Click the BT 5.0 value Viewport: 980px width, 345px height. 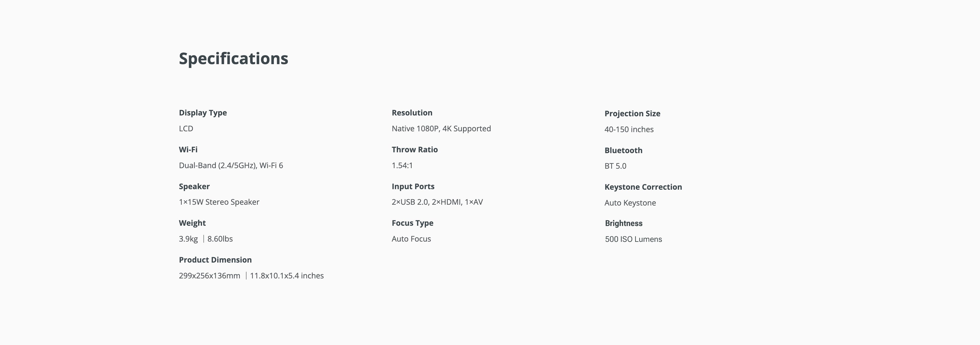pyautogui.click(x=615, y=166)
